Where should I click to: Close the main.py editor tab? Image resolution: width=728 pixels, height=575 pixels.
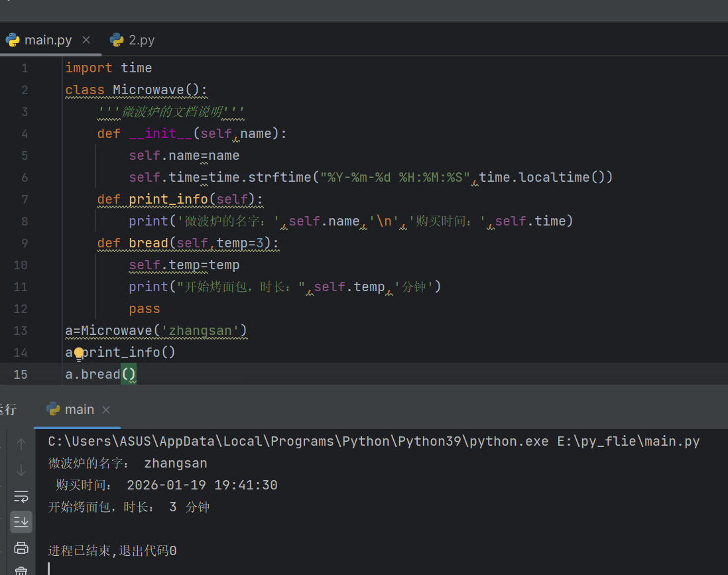click(86, 40)
